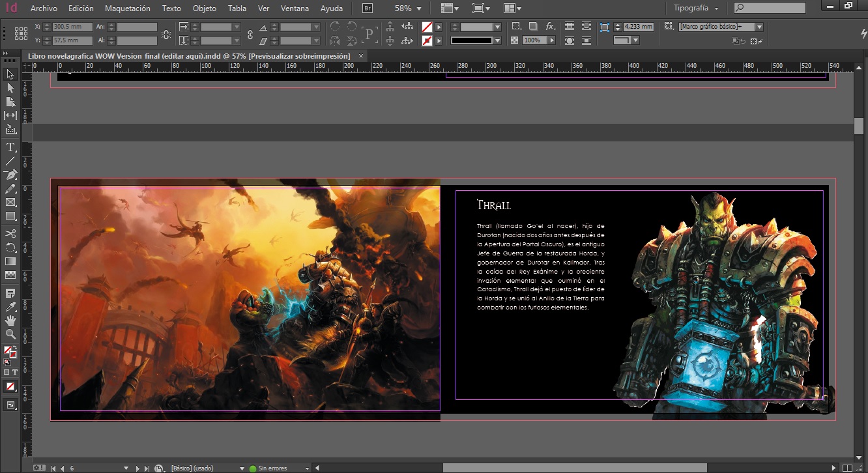The image size is (868, 473).
Task: Click rotate 90° counterclockwise icon
Action: pyautogui.click(x=352, y=27)
